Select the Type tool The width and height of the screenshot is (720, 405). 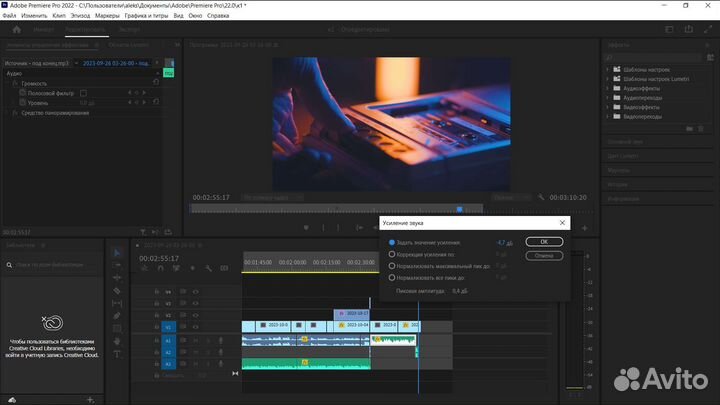(x=117, y=354)
